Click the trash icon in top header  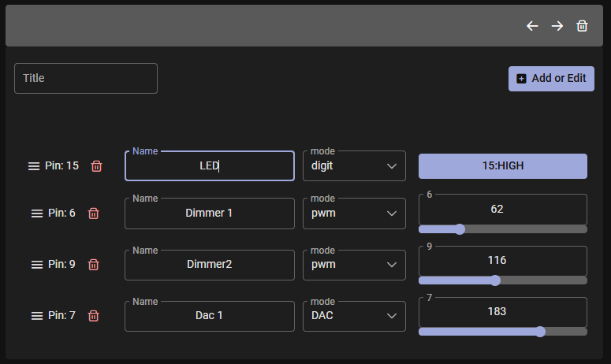click(582, 26)
